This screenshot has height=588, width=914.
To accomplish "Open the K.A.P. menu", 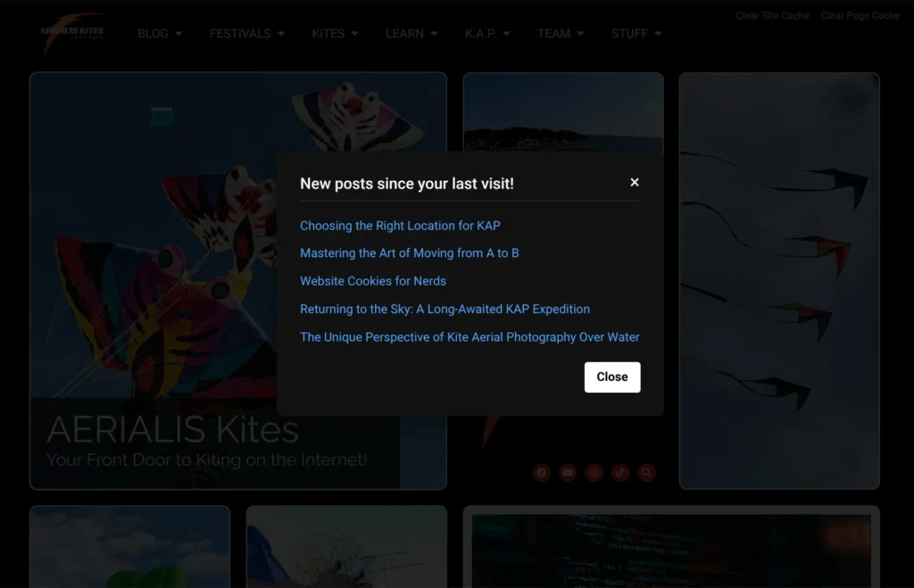I will (x=487, y=34).
